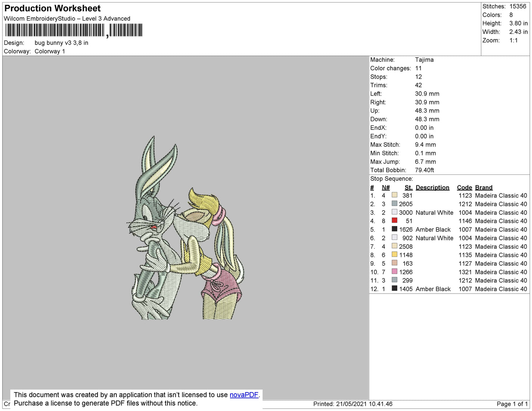Click the peach swatch for stop 9

(x=395, y=263)
